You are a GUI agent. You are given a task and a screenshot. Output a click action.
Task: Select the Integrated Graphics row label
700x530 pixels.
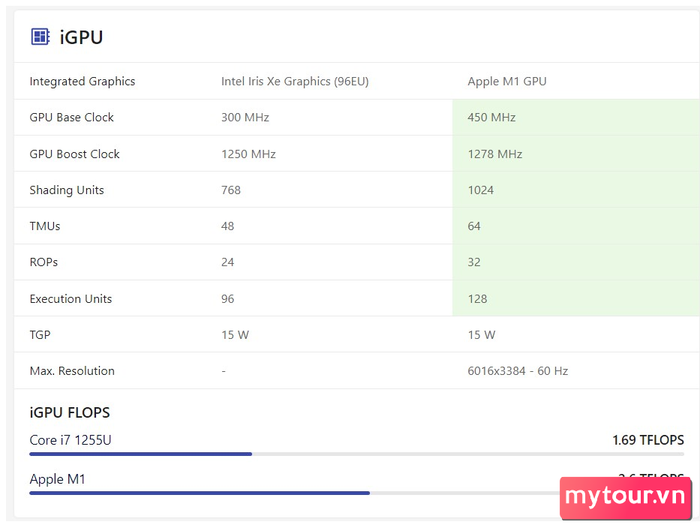point(82,81)
